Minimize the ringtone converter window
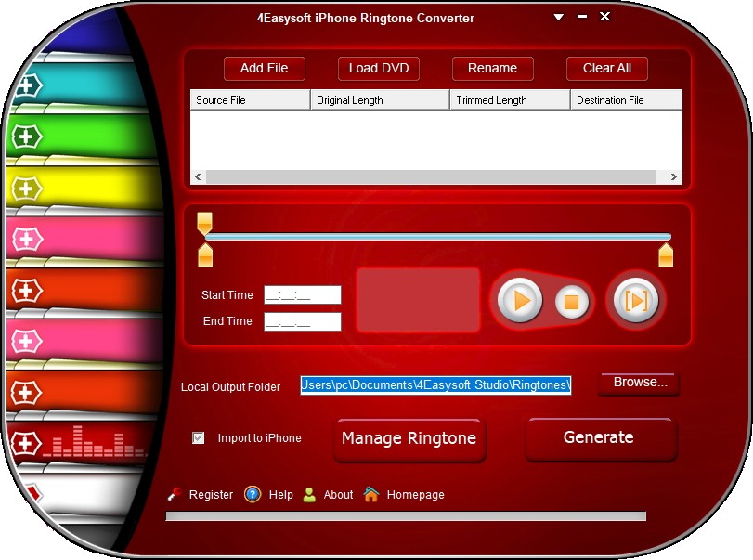This screenshot has width=753, height=560. pos(582,17)
